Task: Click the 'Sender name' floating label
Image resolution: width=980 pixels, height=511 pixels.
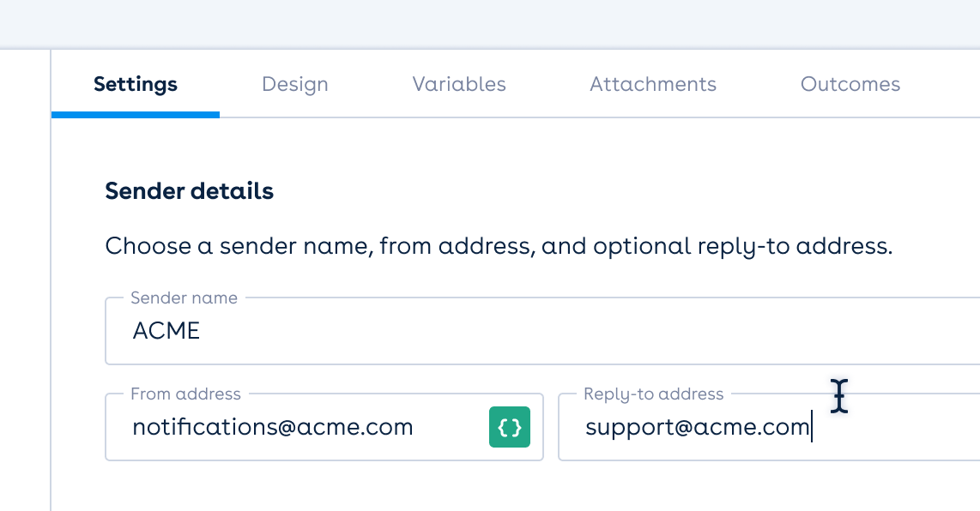Action: 184,298
